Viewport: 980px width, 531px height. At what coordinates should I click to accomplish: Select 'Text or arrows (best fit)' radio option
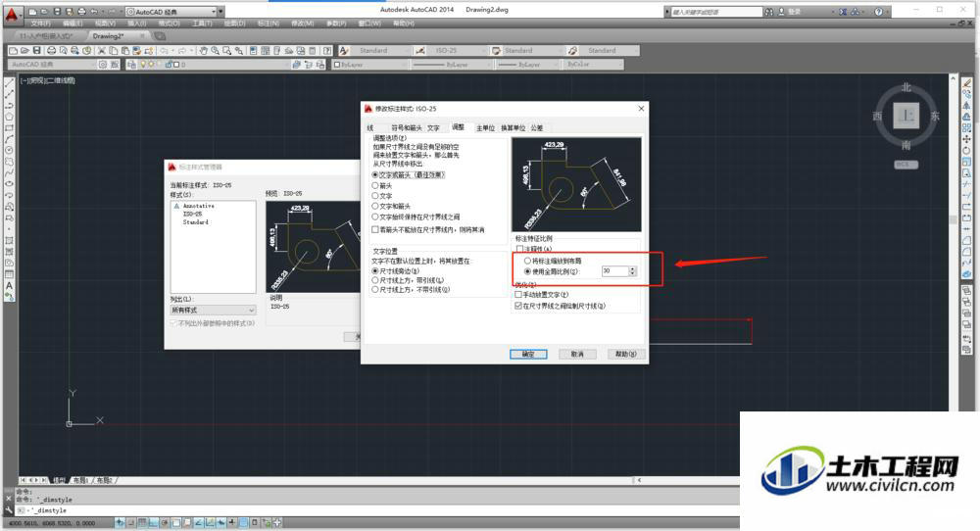[375, 175]
